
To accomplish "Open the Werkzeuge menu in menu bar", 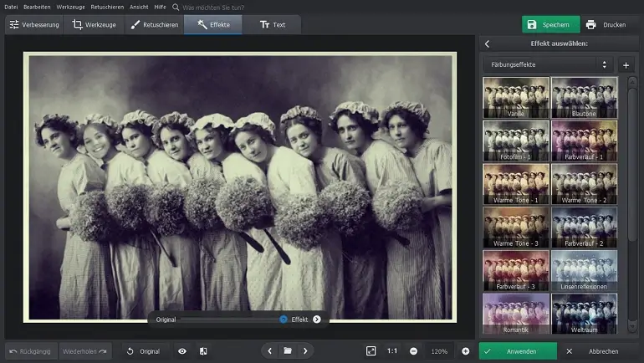I will pyautogui.click(x=70, y=7).
